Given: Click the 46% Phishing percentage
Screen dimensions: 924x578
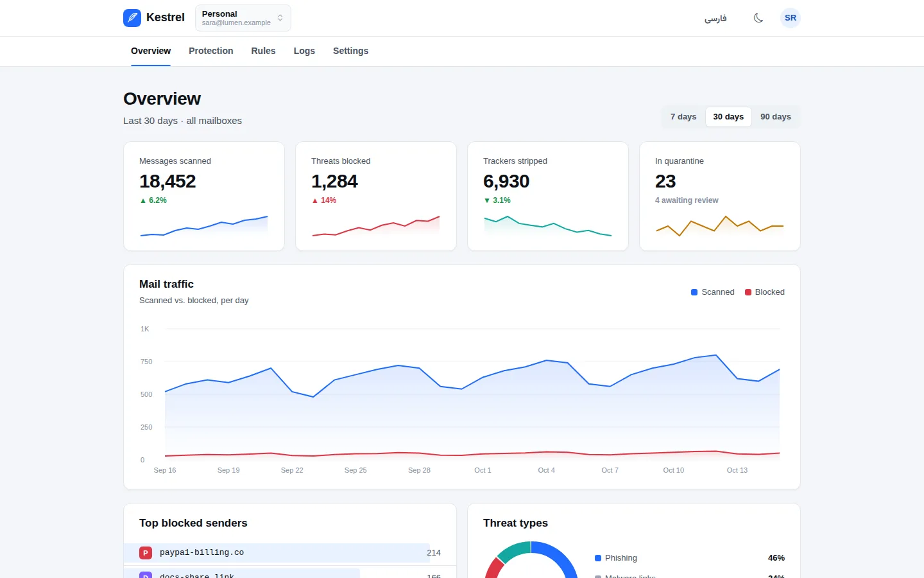Looking at the screenshot, I should pyautogui.click(x=776, y=558).
